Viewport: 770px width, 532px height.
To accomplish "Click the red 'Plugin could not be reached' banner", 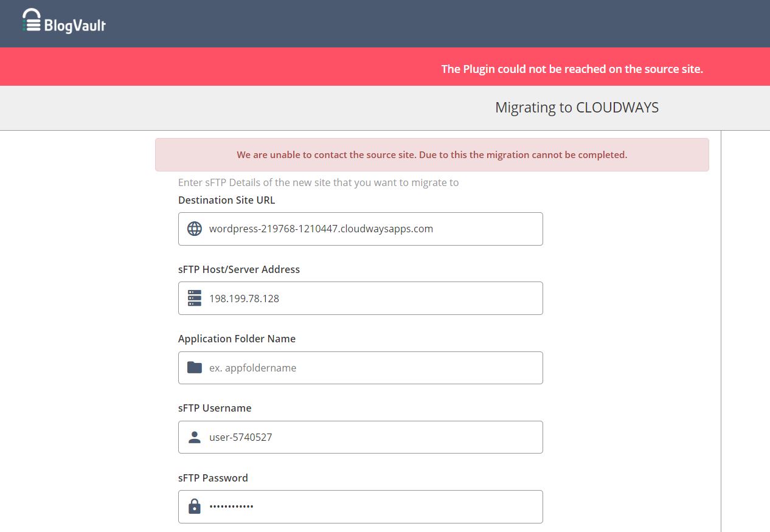I will (385, 67).
